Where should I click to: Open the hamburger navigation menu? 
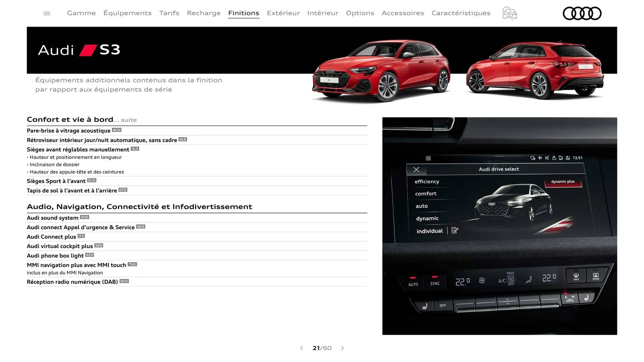pyautogui.click(x=47, y=13)
